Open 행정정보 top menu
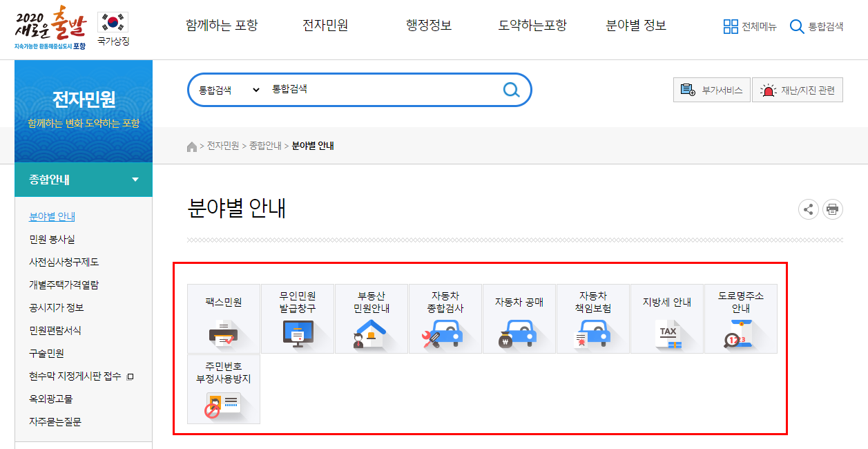This screenshot has width=868, height=449. tap(429, 26)
